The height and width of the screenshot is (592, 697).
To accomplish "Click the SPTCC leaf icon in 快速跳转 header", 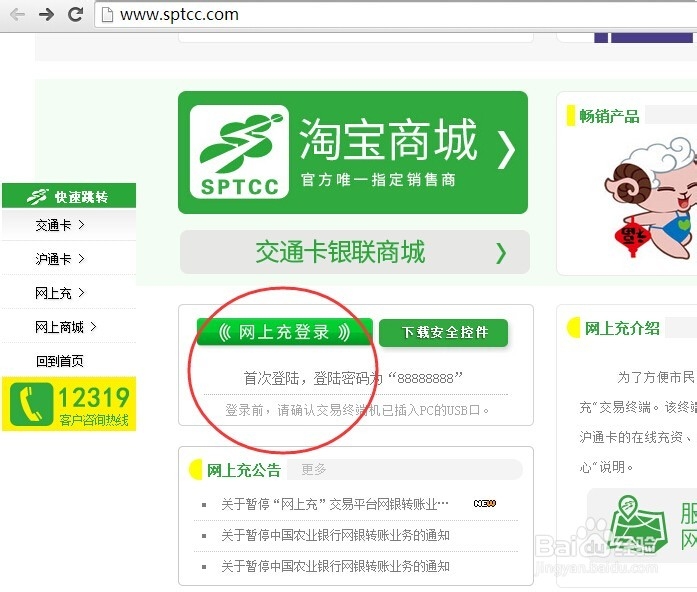I will [x=37, y=196].
